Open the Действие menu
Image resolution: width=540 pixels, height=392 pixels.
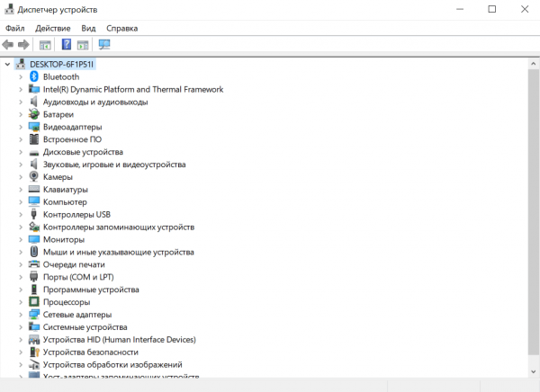pyautogui.click(x=53, y=28)
